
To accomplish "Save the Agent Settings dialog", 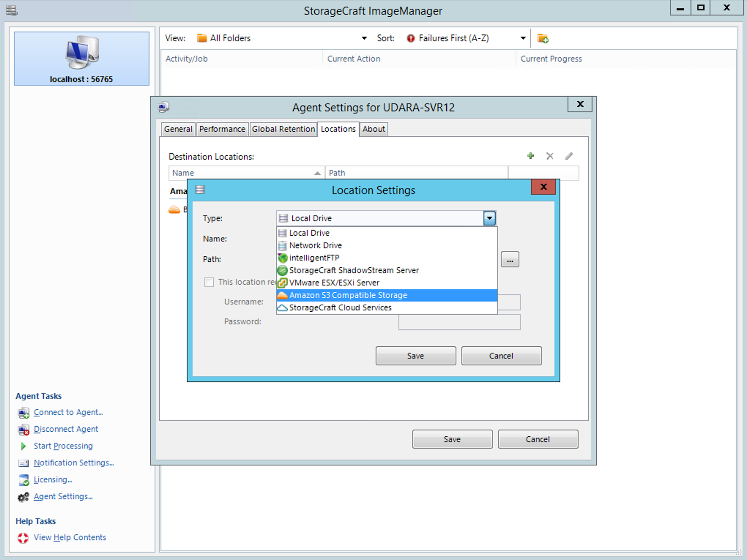I will tap(452, 440).
